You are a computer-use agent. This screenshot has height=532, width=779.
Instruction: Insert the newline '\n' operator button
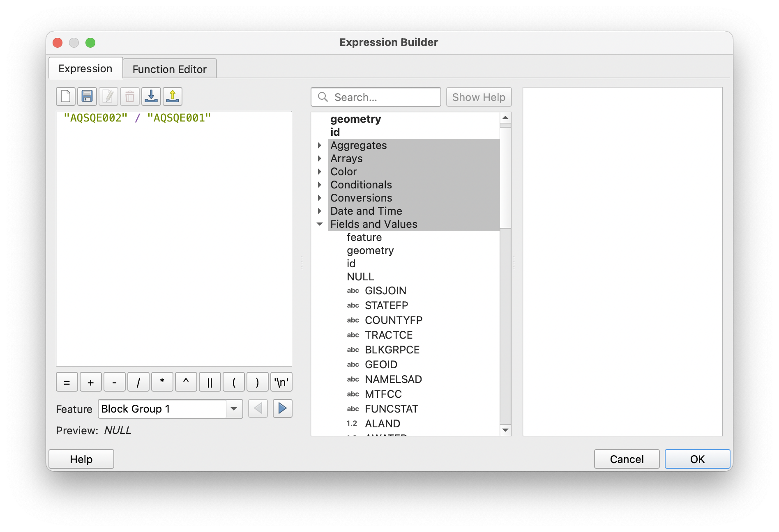click(281, 382)
